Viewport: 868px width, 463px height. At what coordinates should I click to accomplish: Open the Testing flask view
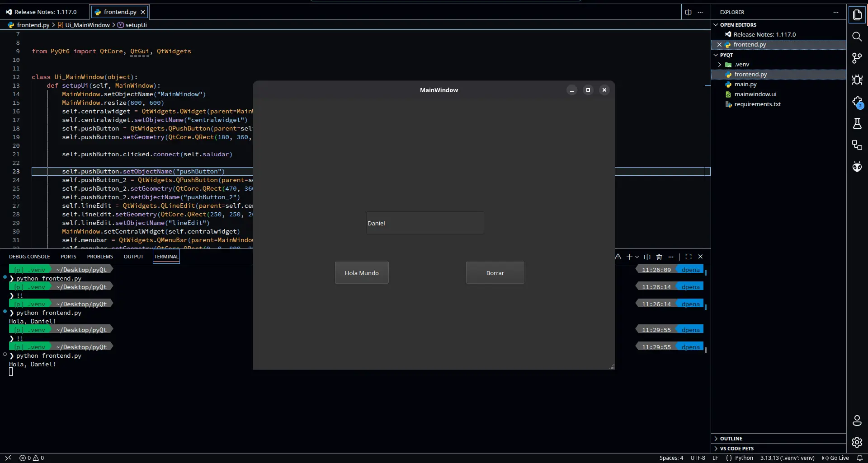[x=857, y=123]
